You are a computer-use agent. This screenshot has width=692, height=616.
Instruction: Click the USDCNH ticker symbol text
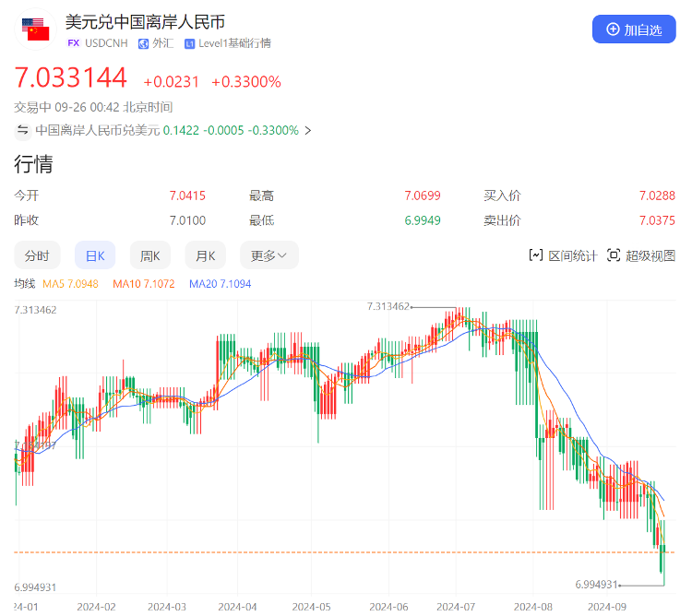coord(106,43)
